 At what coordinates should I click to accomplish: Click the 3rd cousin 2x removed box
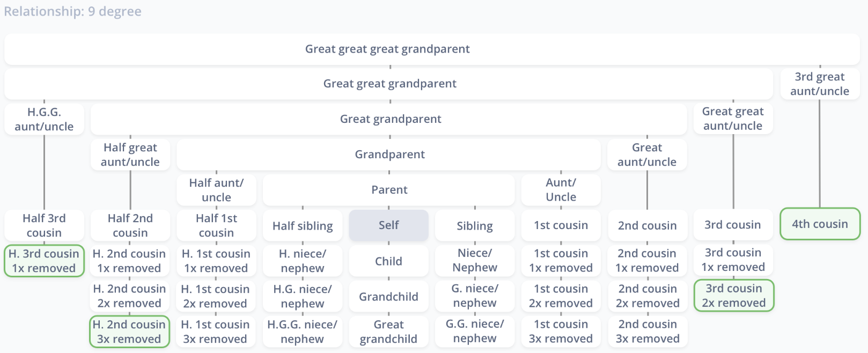click(x=733, y=296)
